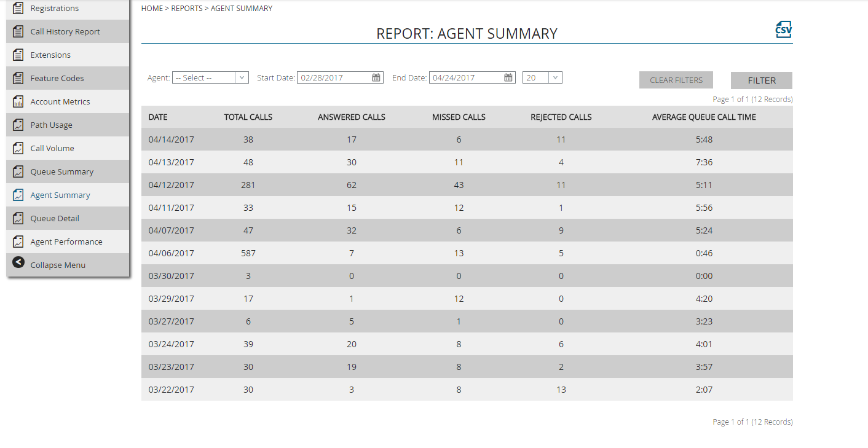Expand the Agent select dropdown

[210, 77]
